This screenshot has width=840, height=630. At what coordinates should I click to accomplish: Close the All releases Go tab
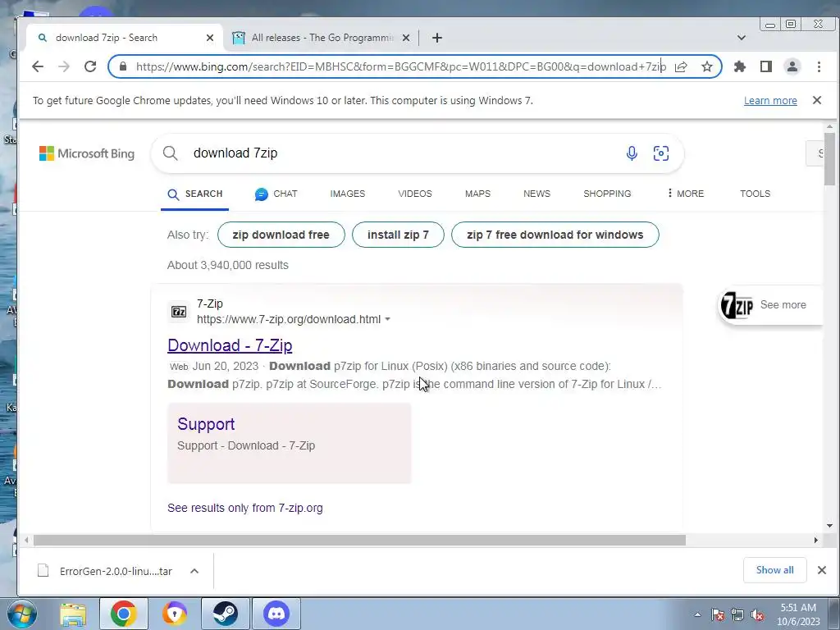point(406,38)
